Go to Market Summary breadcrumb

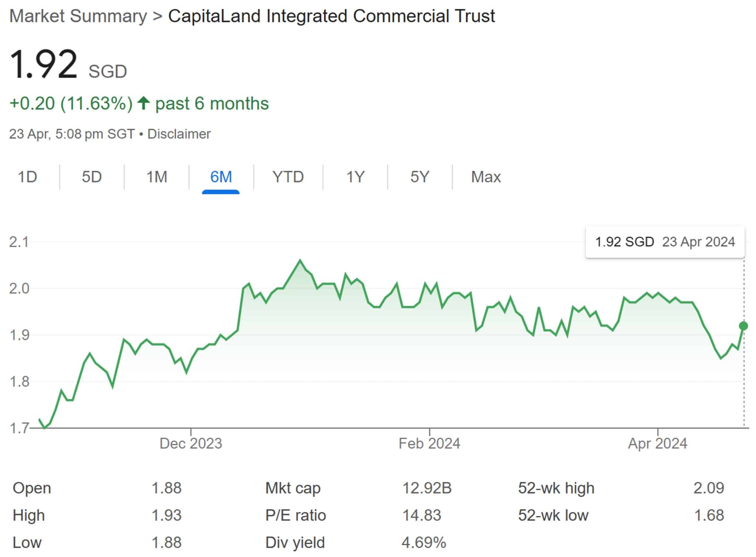[78, 16]
